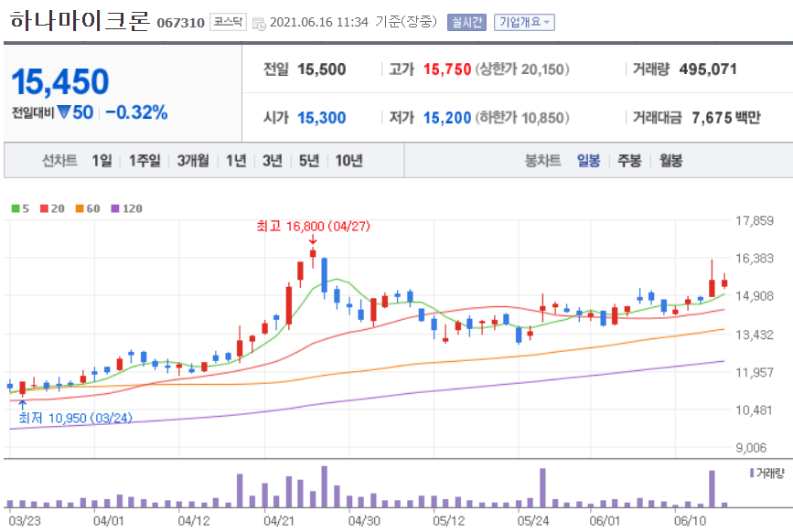The image size is (793, 532).
Task: Click the previous close value 15,500
Action: click(322, 69)
